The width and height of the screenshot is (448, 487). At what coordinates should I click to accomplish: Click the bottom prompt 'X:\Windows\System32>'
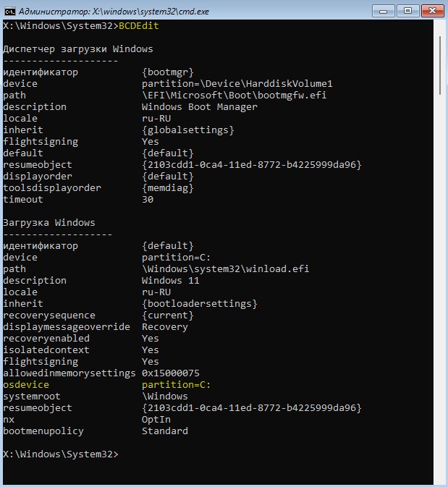click(x=61, y=454)
